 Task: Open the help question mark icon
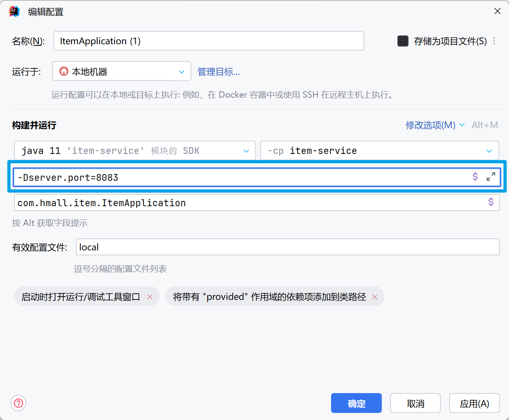18,403
